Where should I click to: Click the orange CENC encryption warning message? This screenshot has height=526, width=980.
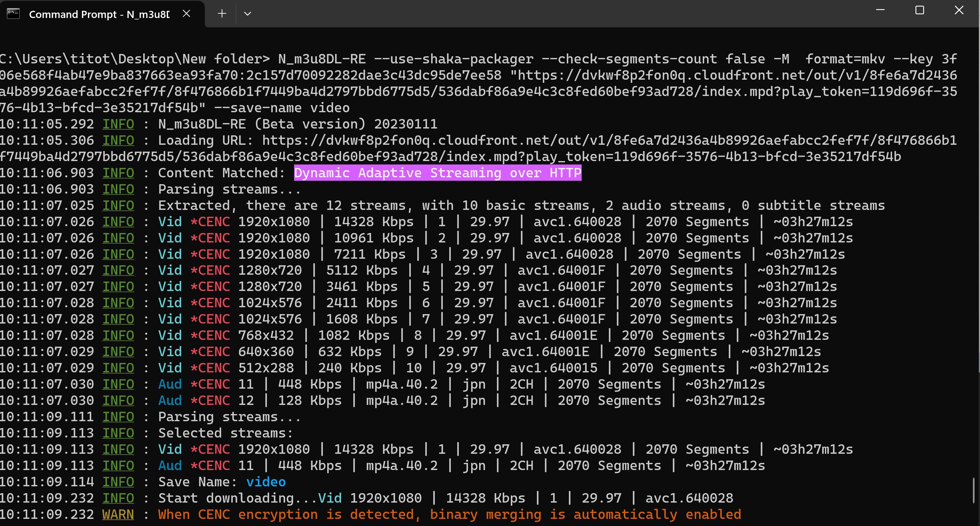(x=449, y=515)
